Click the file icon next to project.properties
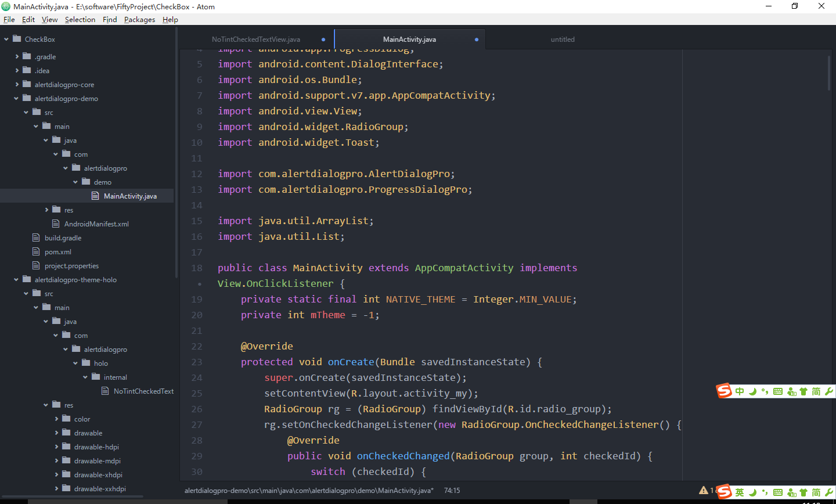The image size is (836, 504). click(x=36, y=265)
